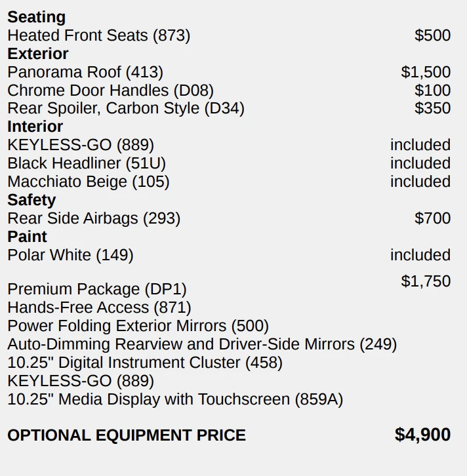Screen dimensions: 467x476
Task: Click the $1,500 Panorama Roof price
Action: 426,72
